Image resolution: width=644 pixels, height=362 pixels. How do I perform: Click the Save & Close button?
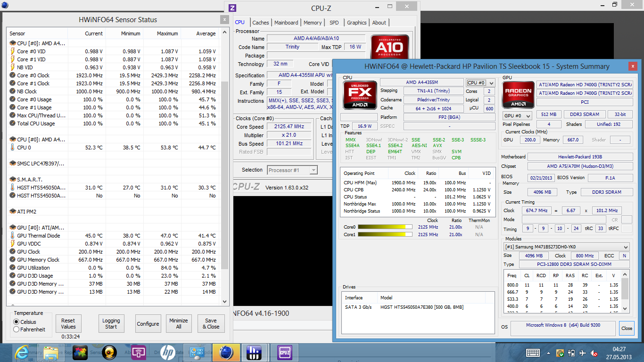click(211, 323)
